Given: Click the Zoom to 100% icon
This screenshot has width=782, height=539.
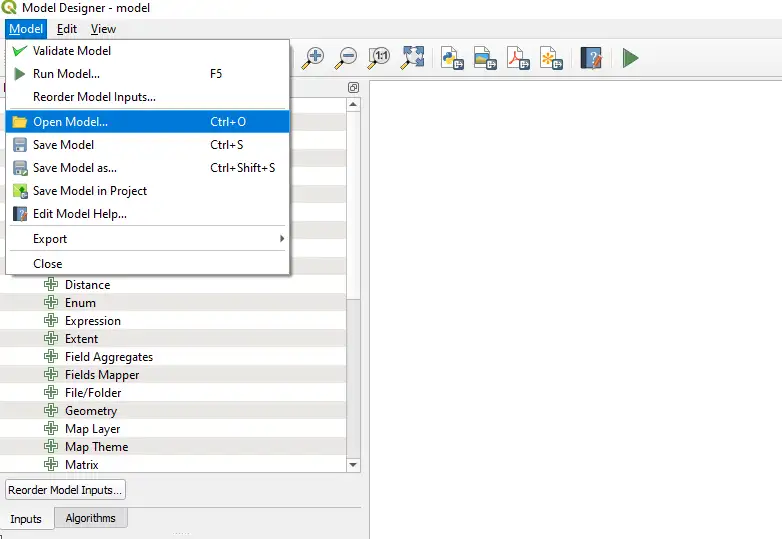Looking at the screenshot, I should click(379, 58).
